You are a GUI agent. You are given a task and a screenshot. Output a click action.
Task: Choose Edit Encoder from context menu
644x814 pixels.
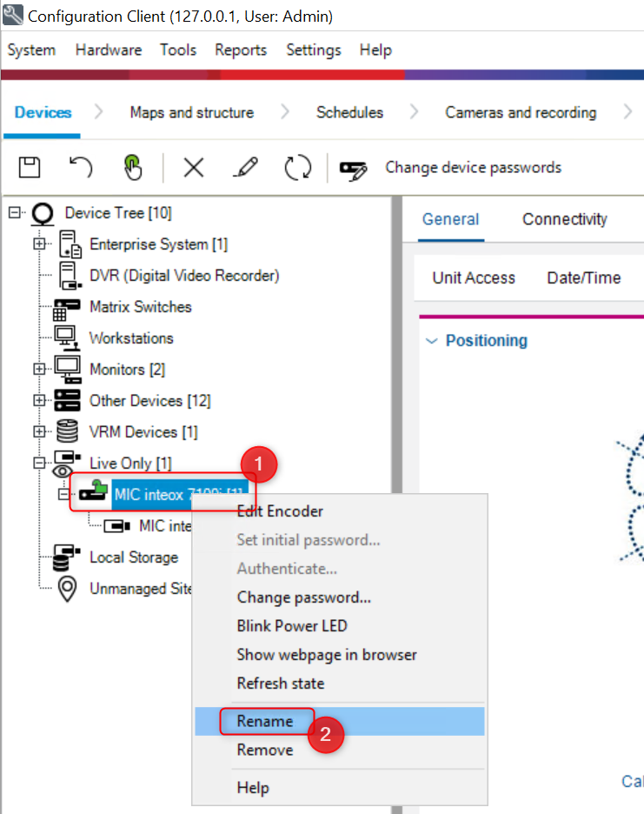click(340, 511)
